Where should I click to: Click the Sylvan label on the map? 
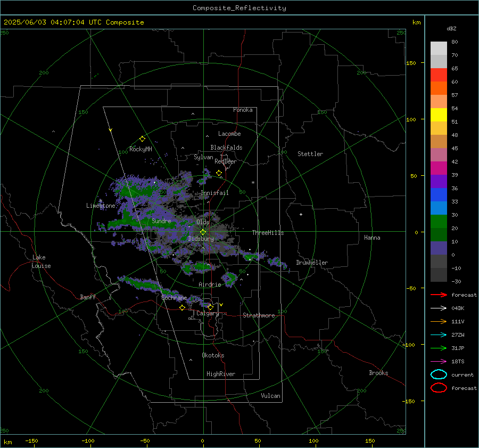point(203,157)
